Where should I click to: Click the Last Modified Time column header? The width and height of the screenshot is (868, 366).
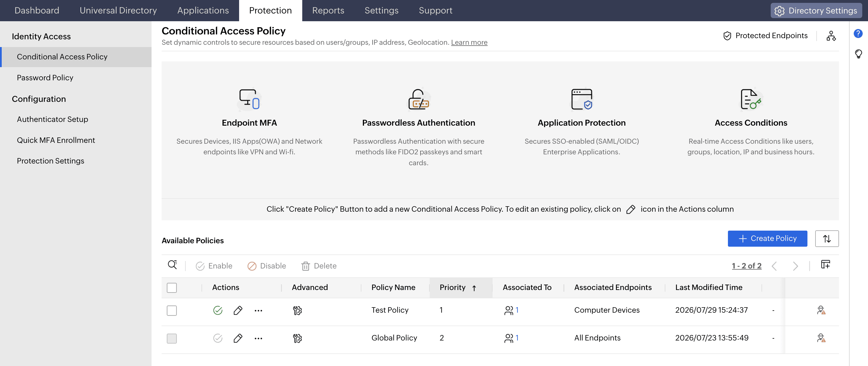(709, 287)
